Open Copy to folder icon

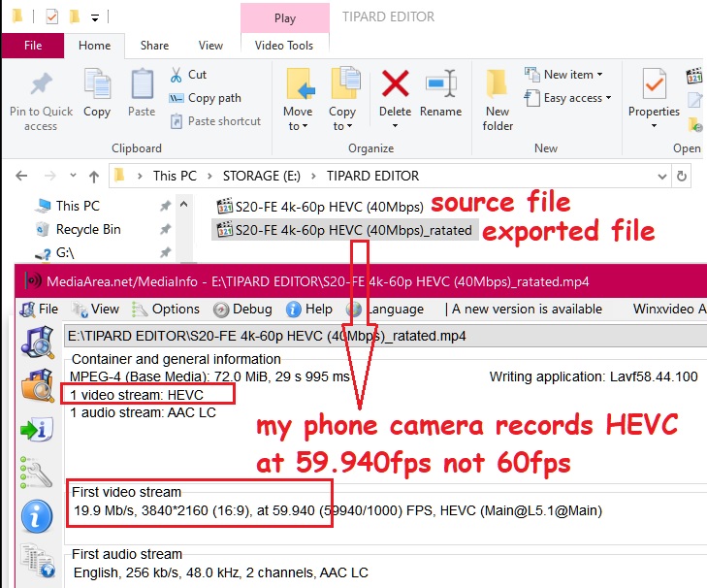345,82
